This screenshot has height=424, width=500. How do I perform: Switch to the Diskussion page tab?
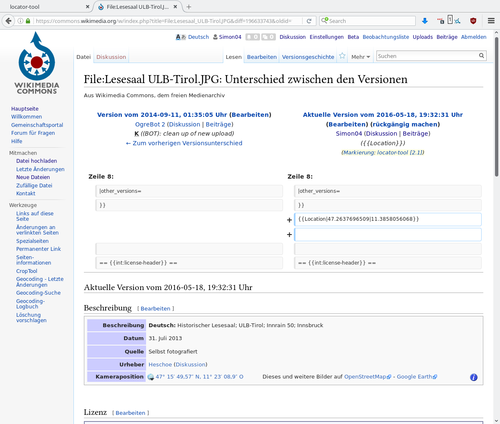pyautogui.click(x=111, y=57)
